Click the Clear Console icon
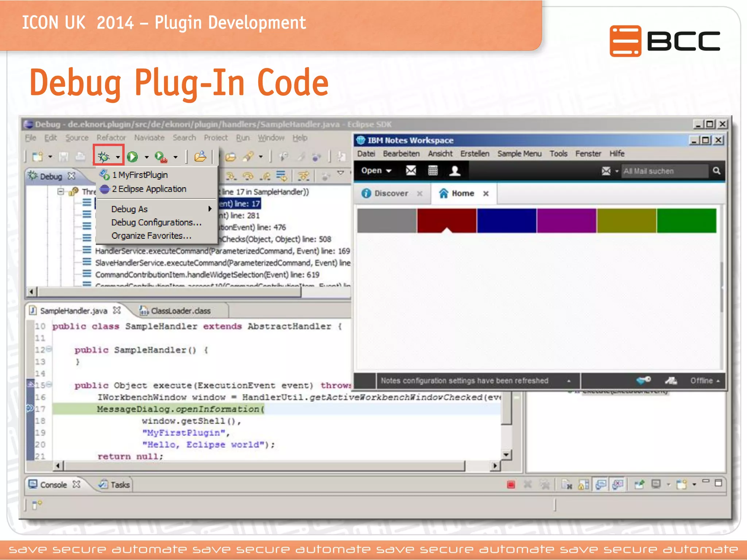The height and width of the screenshot is (560, 747). pos(567,485)
